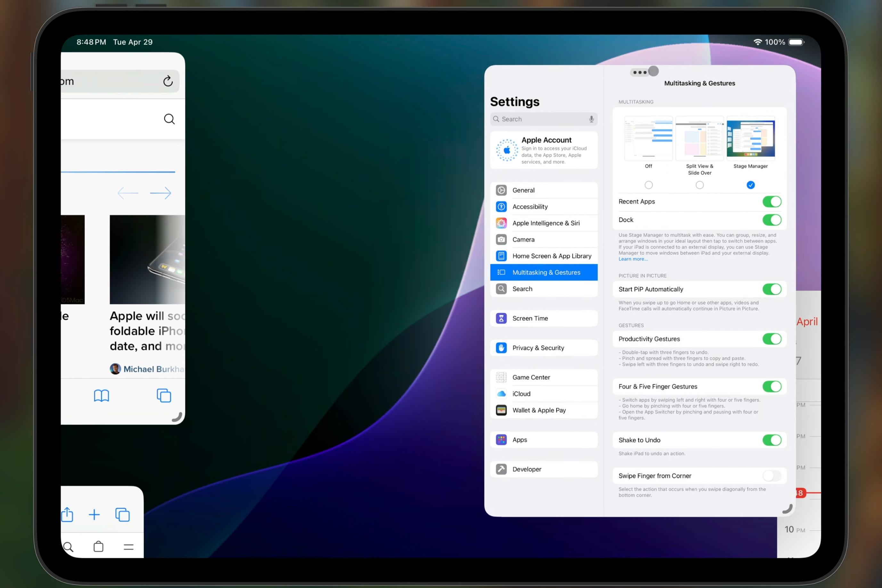Tap the Apple Account logo icon
882x588 pixels.
[507, 150]
